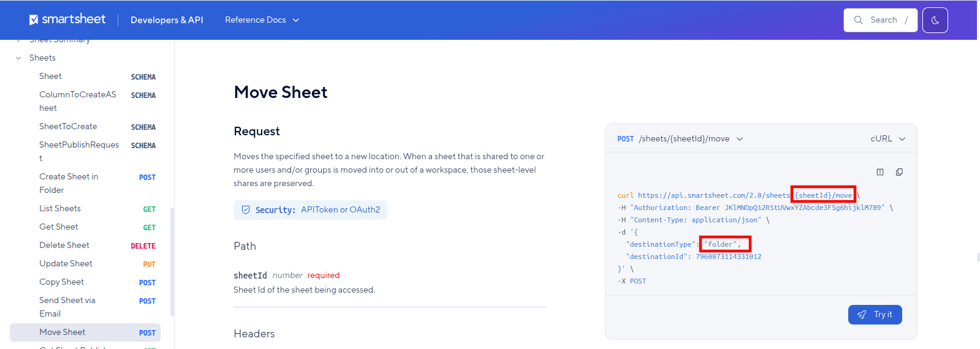Screen dimensions: 980x349
Task: Click the Search input field
Action: (x=880, y=20)
